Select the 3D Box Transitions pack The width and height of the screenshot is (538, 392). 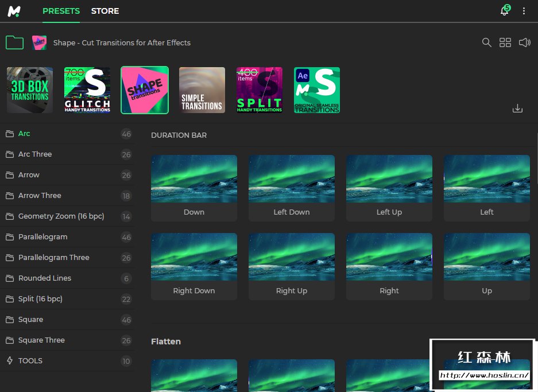[30, 90]
